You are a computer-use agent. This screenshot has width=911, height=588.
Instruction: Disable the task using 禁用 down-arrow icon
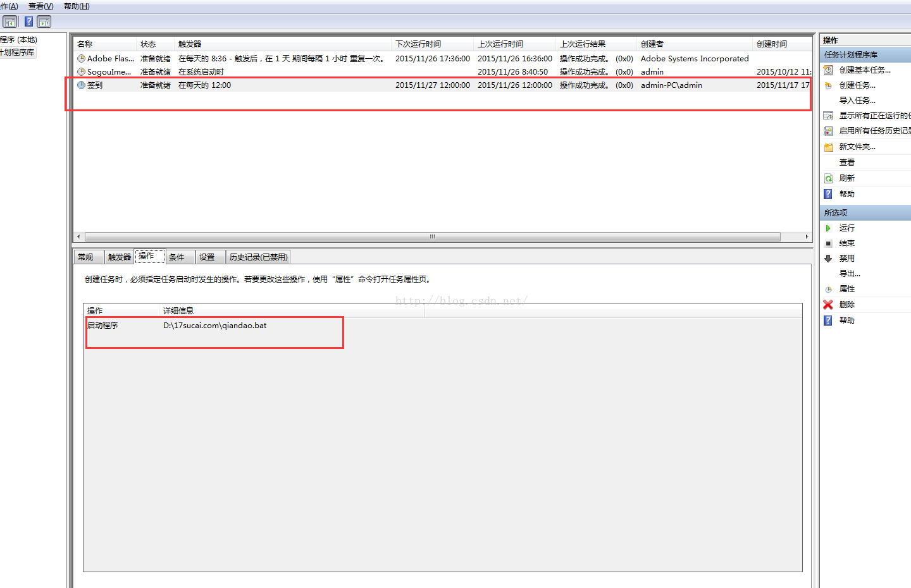(828, 259)
